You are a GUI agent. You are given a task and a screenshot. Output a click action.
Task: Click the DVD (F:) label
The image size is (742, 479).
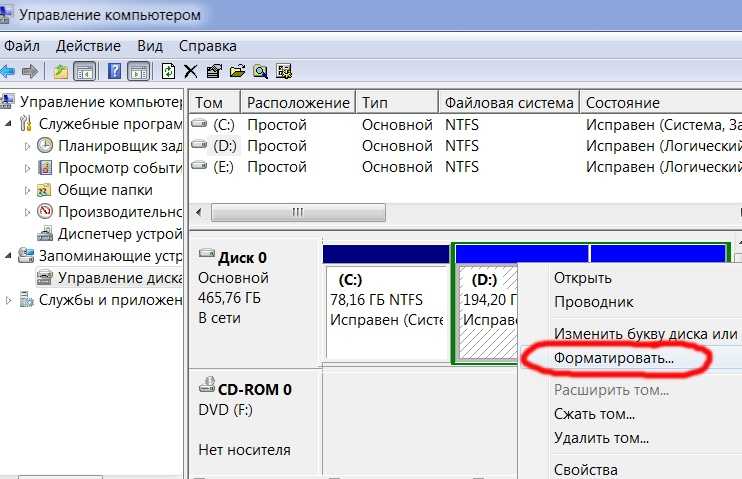(x=225, y=410)
